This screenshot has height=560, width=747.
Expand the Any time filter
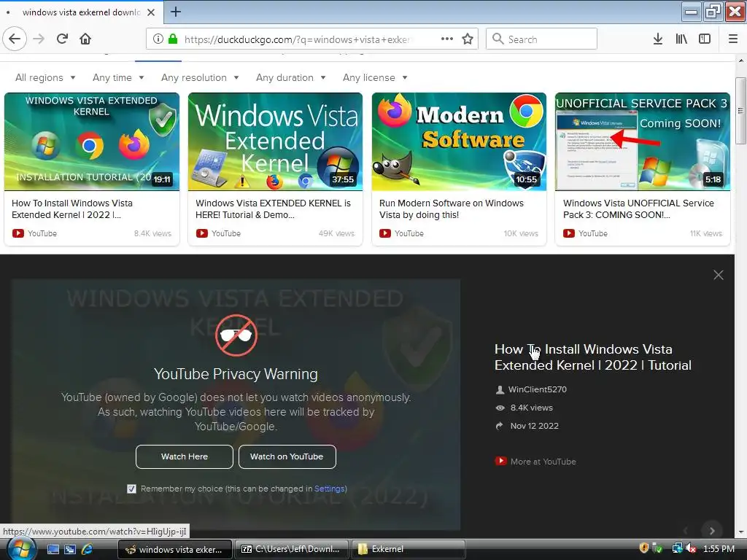[x=118, y=77]
